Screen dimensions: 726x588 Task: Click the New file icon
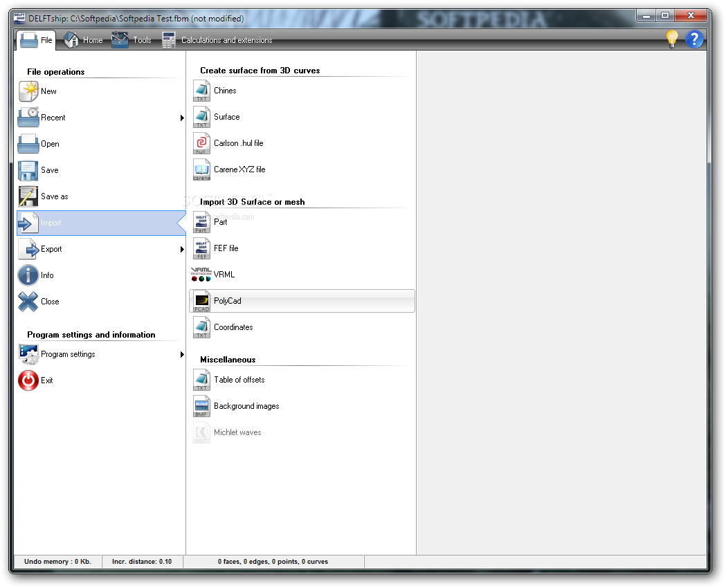coord(28,91)
